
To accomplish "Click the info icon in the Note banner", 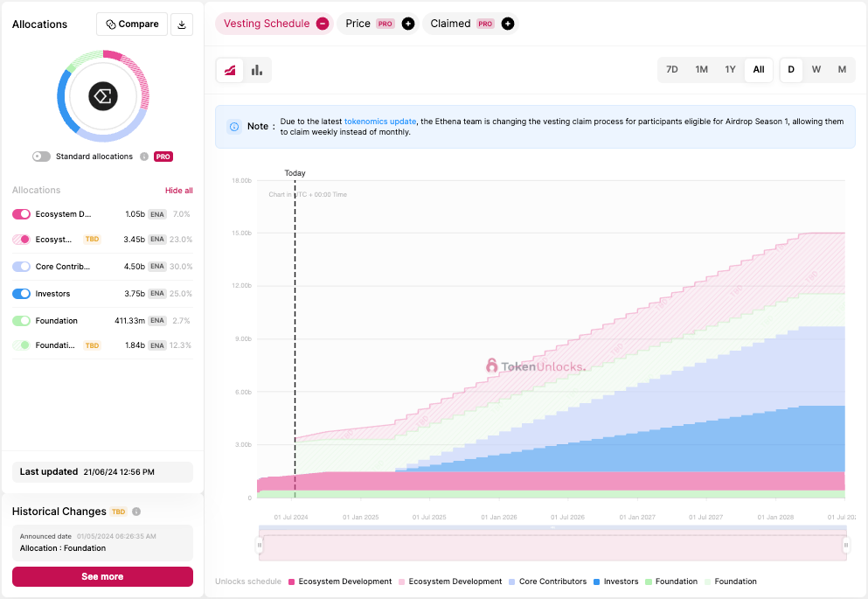I will (x=234, y=127).
